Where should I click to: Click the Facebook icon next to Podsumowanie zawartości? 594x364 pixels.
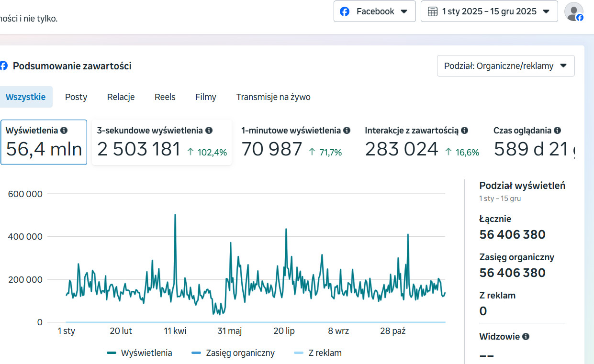pyautogui.click(x=4, y=66)
